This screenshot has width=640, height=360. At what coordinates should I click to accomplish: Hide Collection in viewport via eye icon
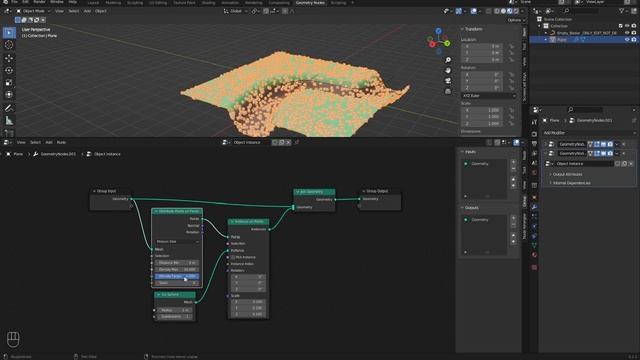(x=627, y=26)
